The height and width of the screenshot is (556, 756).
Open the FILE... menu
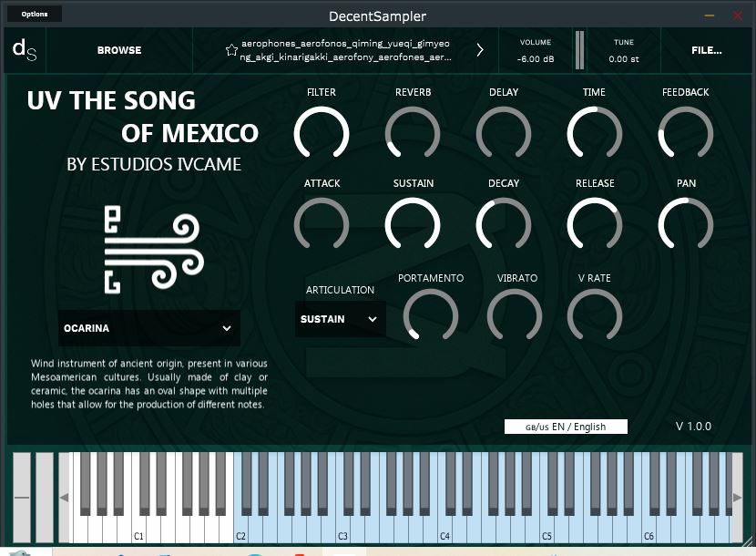pyautogui.click(x=706, y=50)
